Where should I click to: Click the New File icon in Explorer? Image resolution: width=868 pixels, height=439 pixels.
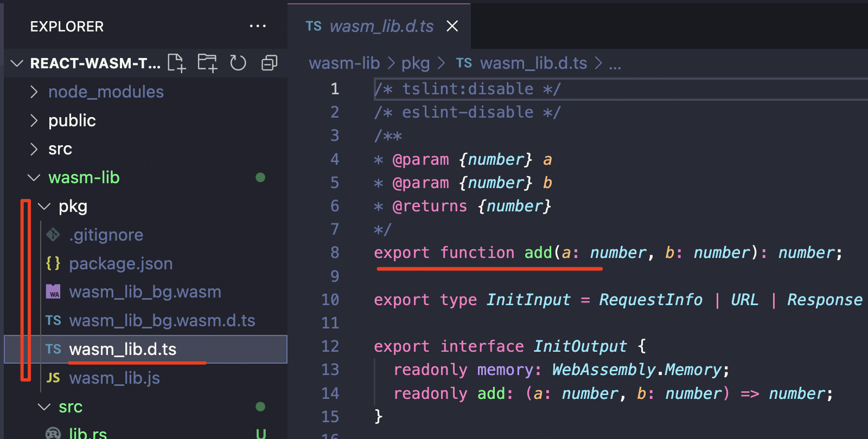coord(176,63)
